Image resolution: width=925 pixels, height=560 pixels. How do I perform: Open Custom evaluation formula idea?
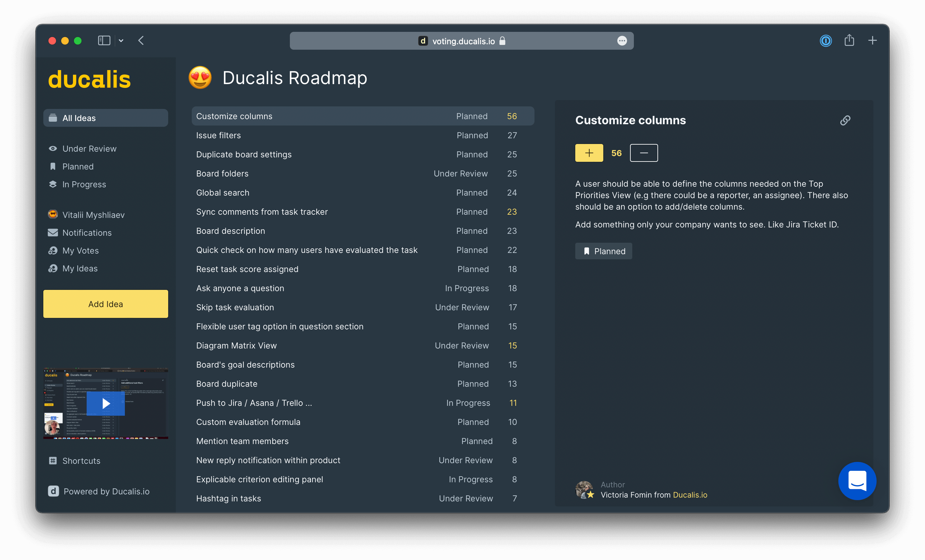click(x=362, y=422)
